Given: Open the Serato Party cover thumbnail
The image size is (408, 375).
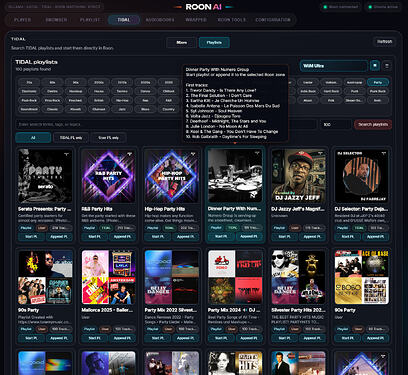Looking at the screenshot, I should (x=45, y=176).
